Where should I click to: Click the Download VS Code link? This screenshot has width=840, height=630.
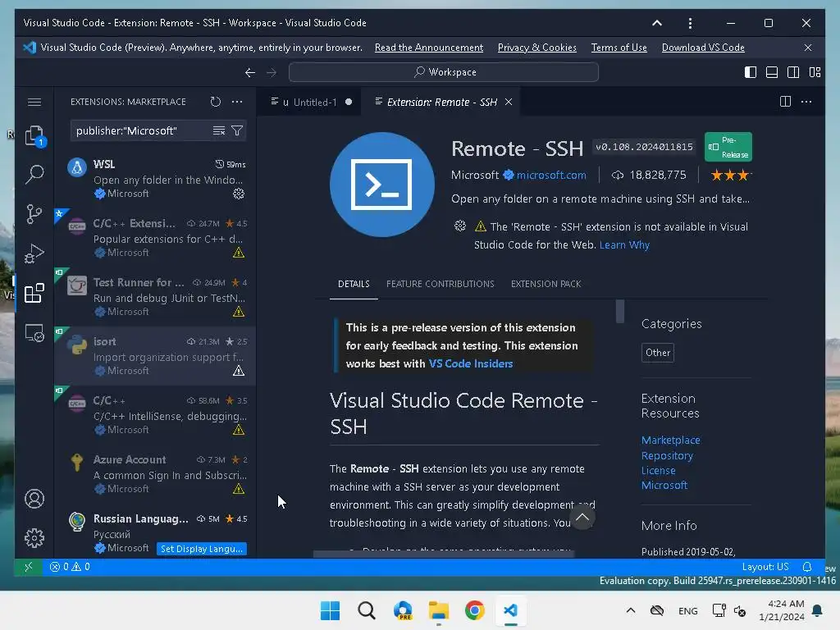click(x=703, y=48)
